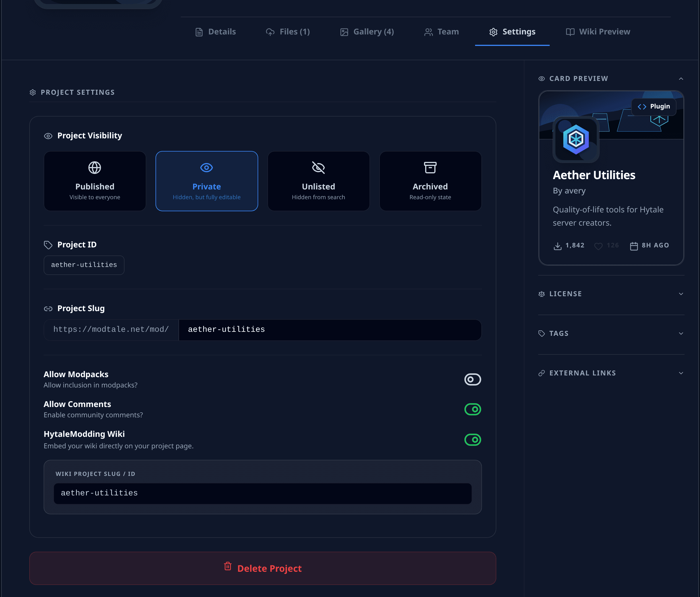Click the archive box icon on Archived card
This screenshot has width=700, height=597.
click(x=430, y=168)
